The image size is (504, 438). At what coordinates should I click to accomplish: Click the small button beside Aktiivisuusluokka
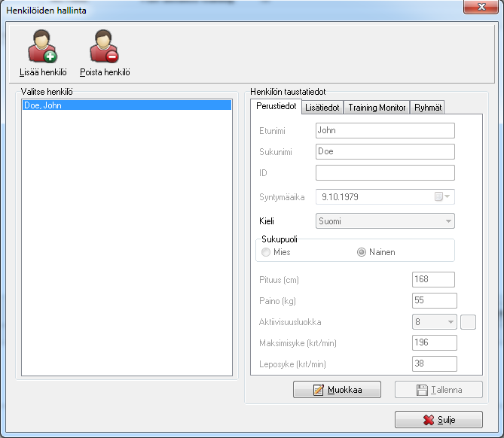(x=468, y=322)
